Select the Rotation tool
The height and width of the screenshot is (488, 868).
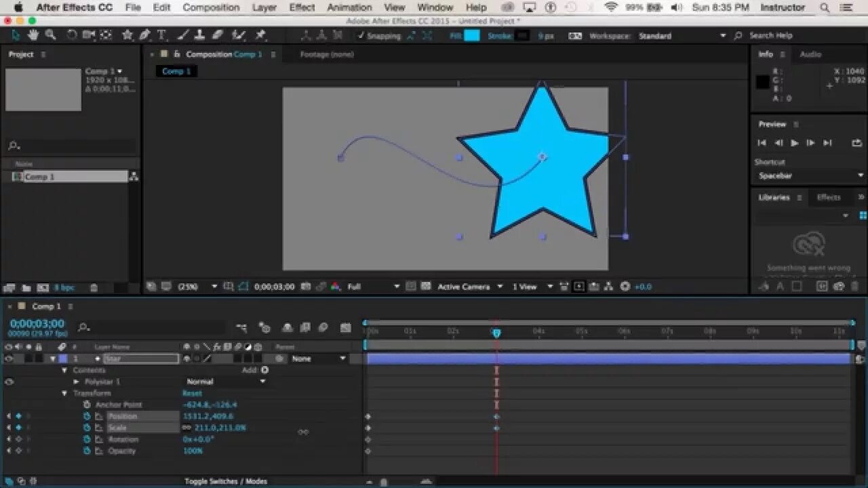[73, 35]
